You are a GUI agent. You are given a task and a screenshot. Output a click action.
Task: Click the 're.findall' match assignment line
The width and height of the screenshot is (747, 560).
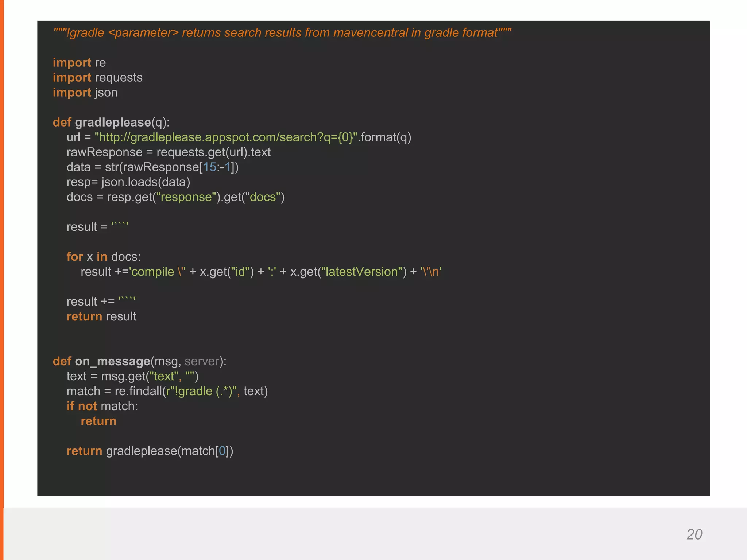click(x=167, y=391)
